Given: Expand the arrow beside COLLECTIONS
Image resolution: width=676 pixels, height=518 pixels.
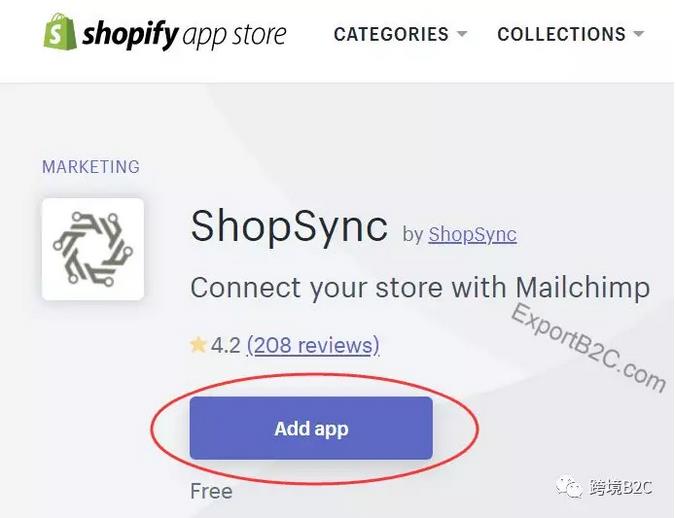Looking at the screenshot, I should point(639,34).
